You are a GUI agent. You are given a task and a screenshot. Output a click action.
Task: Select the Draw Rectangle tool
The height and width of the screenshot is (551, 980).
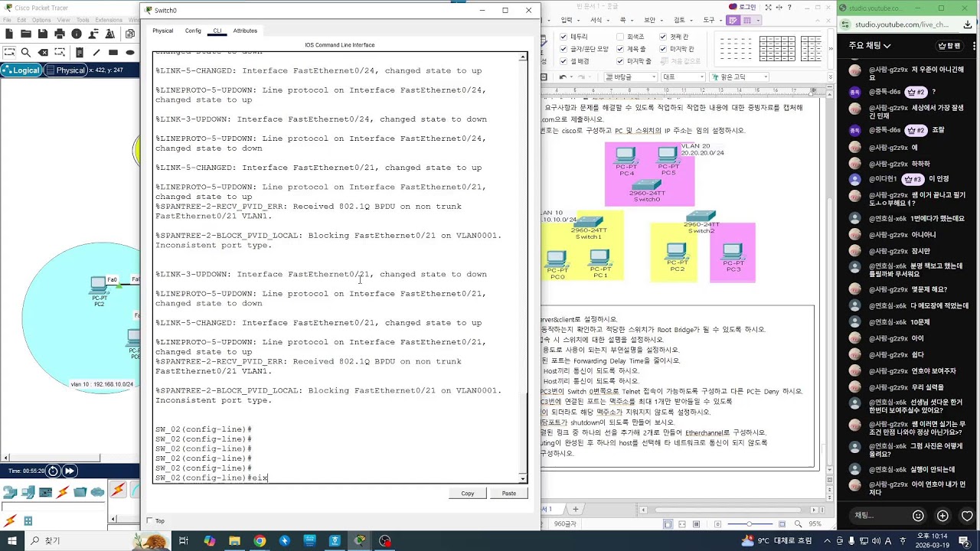tap(113, 53)
